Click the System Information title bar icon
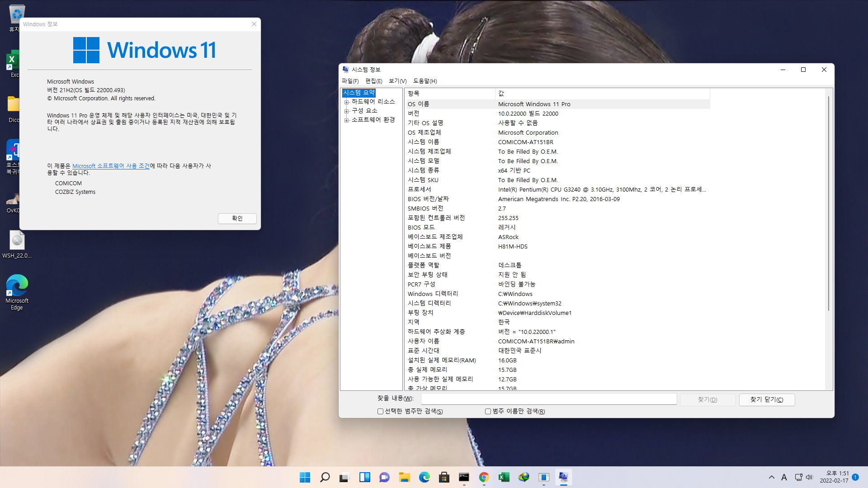The width and height of the screenshot is (868, 488). click(345, 70)
